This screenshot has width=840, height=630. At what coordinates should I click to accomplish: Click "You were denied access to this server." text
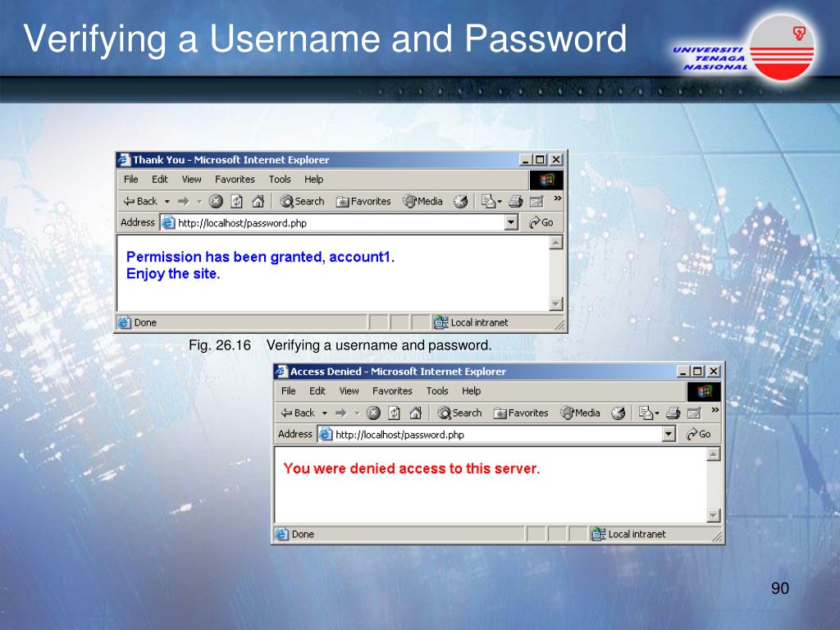pyautogui.click(x=412, y=468)
